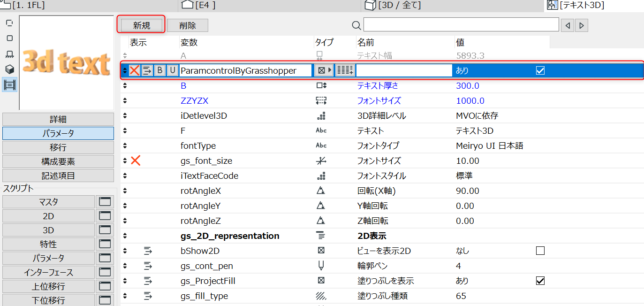
Task: Toggle the Unique flag U button on selected row
Action: [173, 70]
